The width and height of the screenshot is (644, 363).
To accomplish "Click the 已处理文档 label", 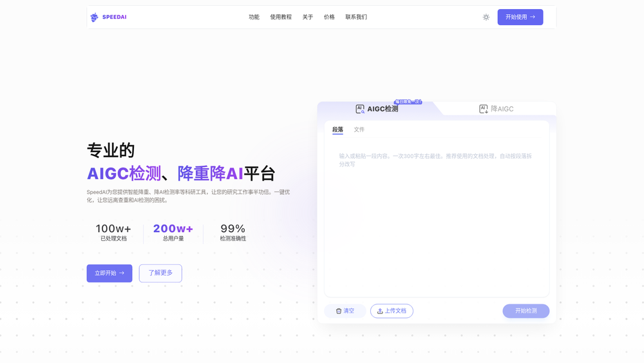I will pos(113,239).
